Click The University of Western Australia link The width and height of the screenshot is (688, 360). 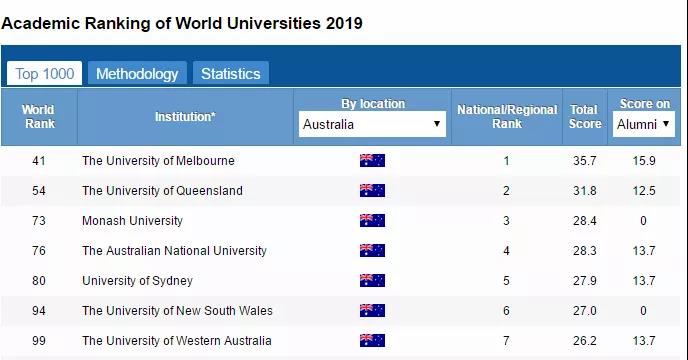pyautogui.click(x=176, y=341)
